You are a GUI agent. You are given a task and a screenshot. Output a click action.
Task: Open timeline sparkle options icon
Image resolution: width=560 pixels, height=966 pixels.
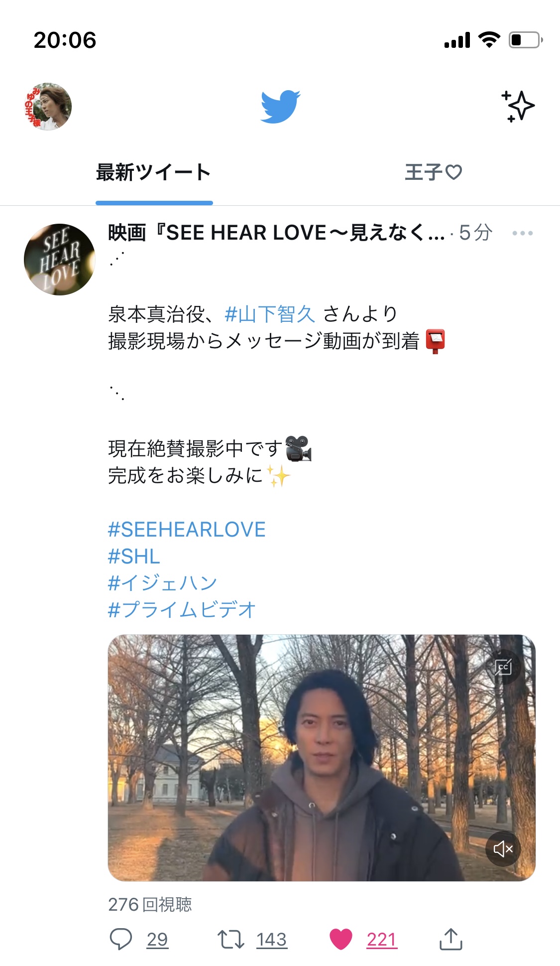[517, 106]
